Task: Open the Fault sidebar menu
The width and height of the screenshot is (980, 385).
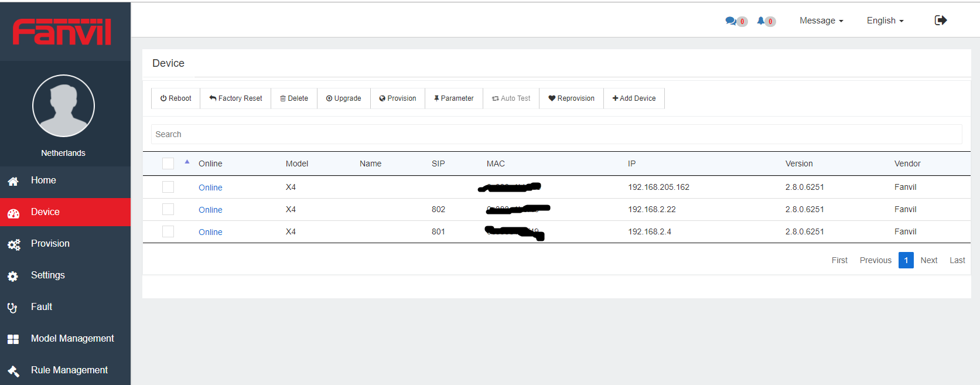Action: click(x=65, y=307)
